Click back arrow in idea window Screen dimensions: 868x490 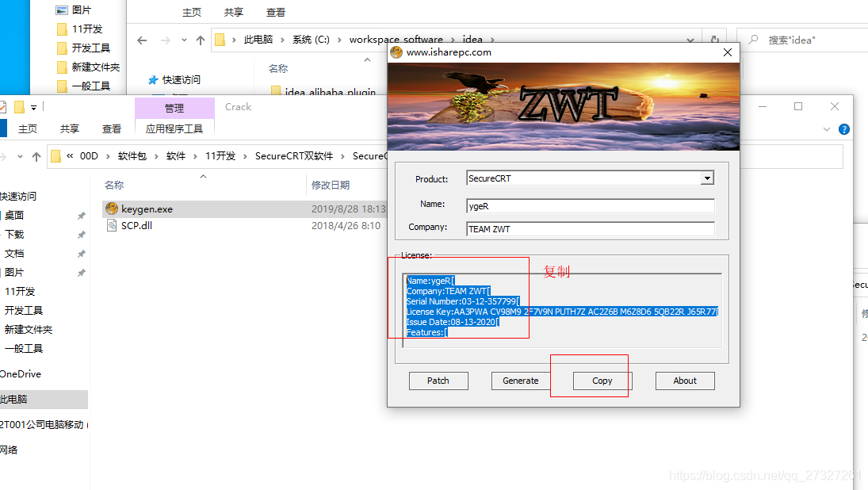pyautogui.click(x=142, y=40)
